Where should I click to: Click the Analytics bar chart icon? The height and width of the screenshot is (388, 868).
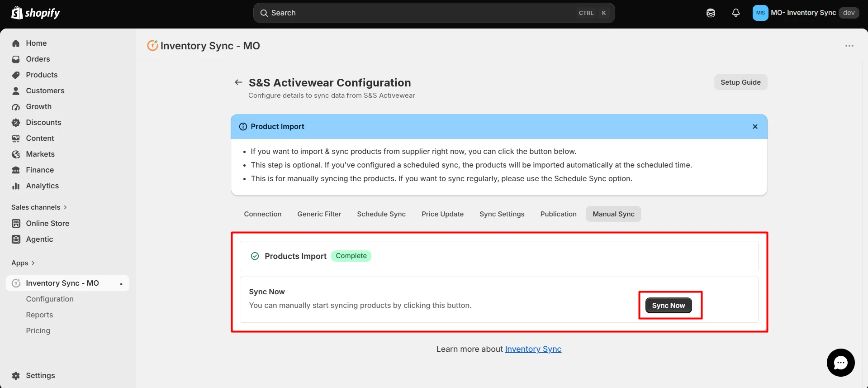coord(16,186)
